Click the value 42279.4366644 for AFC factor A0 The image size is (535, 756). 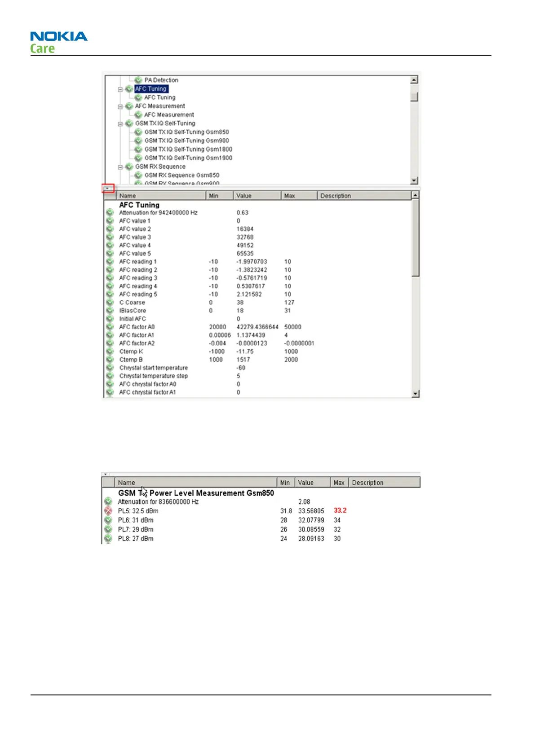point(257,327)
